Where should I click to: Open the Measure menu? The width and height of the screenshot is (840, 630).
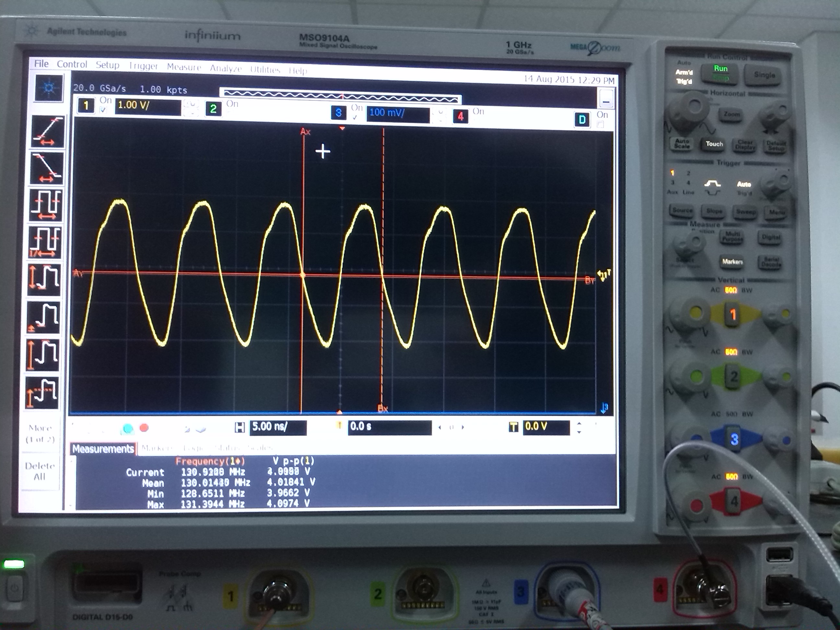(184, 67)
